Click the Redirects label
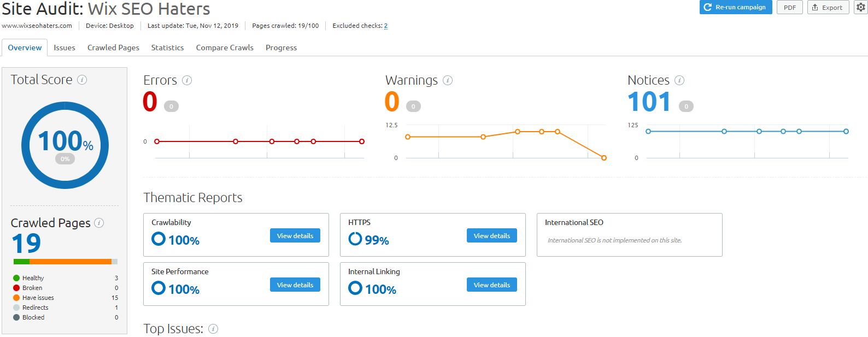 click(x=36, y=308)
